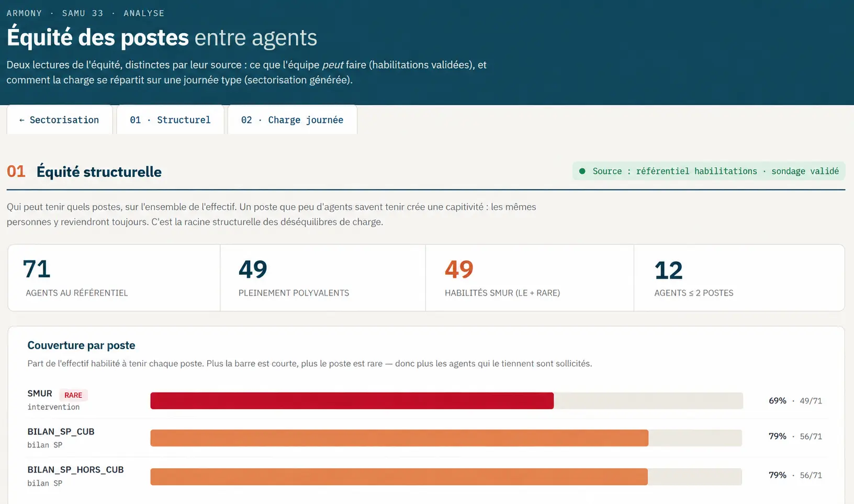Open the 01 · Structurel tab
Image resolution: width=854 pixels, height=504 pixels.
click(x=170, y=120)
